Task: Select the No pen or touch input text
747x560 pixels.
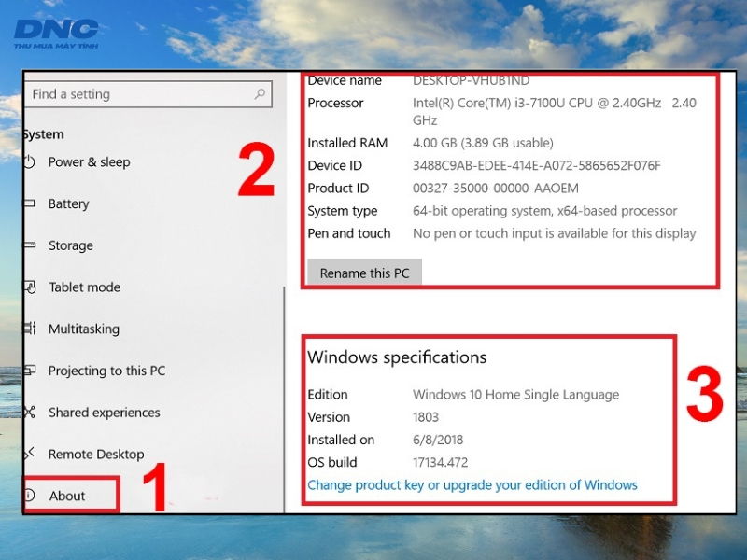Action: pos(554,233)
